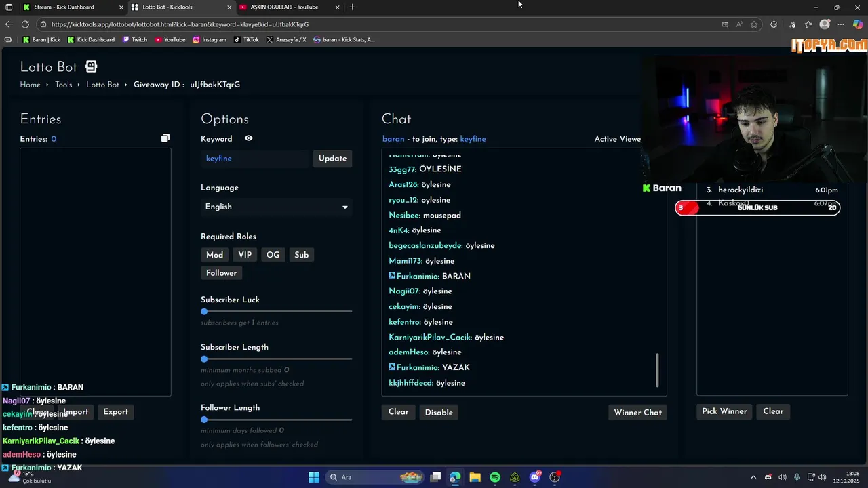Viewport: 868px width, 488px height.
Task: Open the tab actions menu icon
Action: click(x=9, y=7)
